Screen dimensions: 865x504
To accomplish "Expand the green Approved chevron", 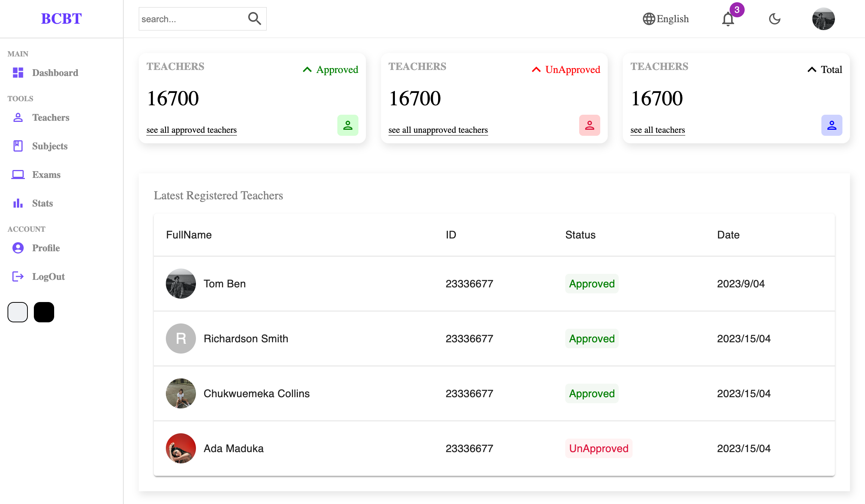I will click(307, 70).
